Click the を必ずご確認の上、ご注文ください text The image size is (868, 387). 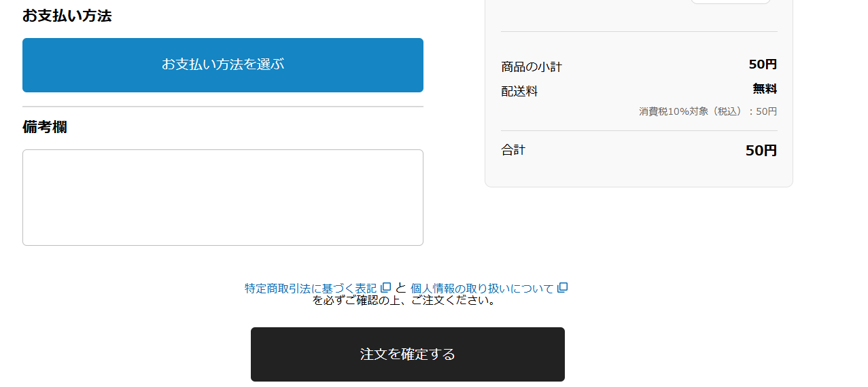[405, 300]
